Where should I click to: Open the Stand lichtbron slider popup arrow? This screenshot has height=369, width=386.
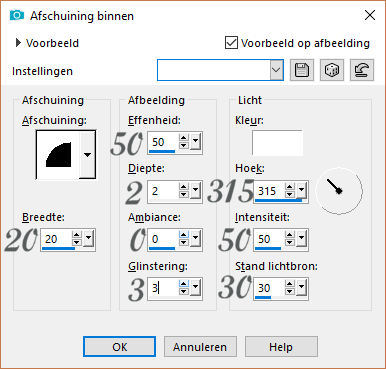pyautogui.click(x=301, y=287)
